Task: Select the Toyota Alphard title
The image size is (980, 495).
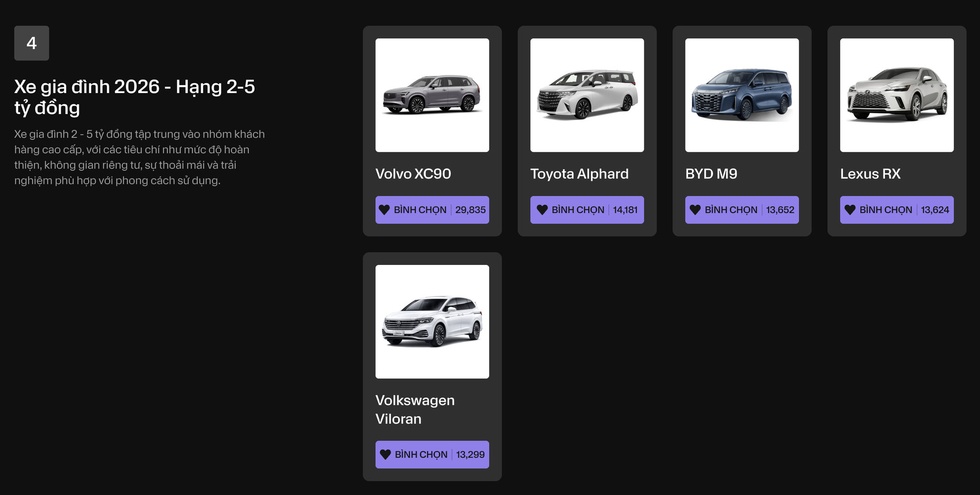Action: point(579,174)
